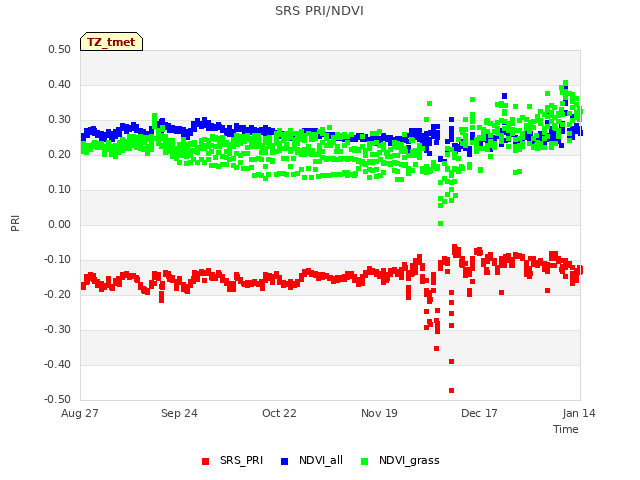Click the chart title SRS PRI/NDVI
This screenshot has width=640, height=480.
[319, 11]
